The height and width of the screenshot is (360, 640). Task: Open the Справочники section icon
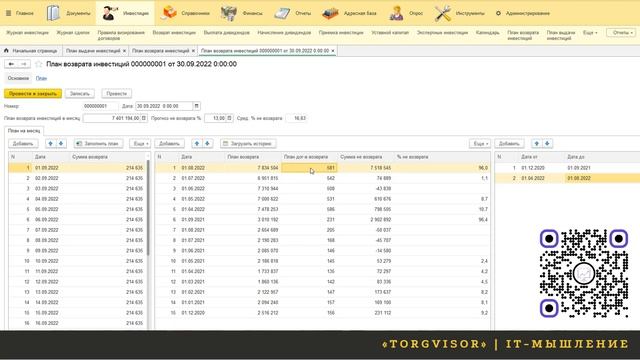click(169, 13)
